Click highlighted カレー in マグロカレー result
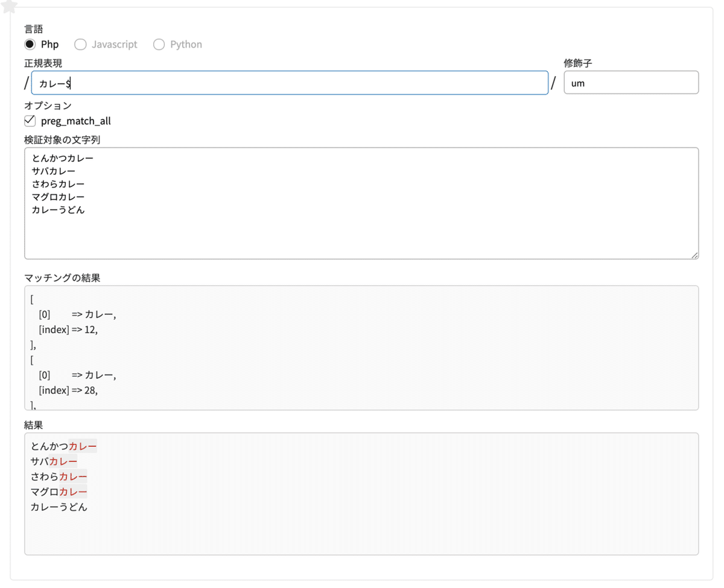This screenshot has height=588, width=724. [x=73, y=492]
